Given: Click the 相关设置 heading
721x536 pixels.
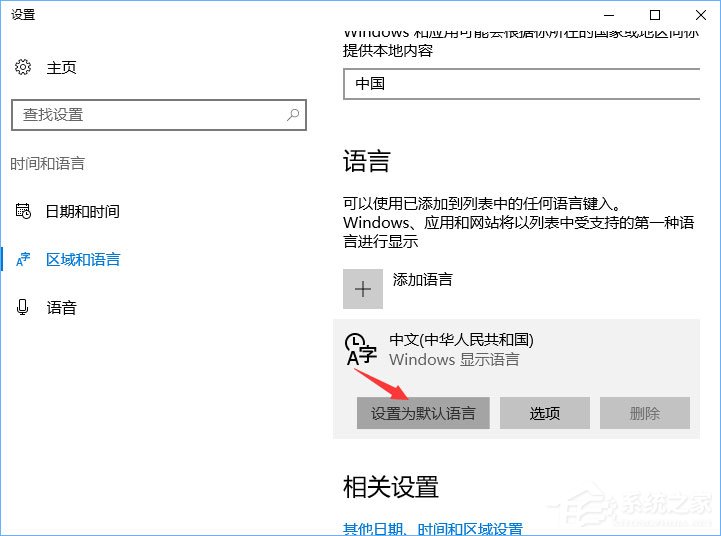Looking at the screenshot, I should point(391,487).
